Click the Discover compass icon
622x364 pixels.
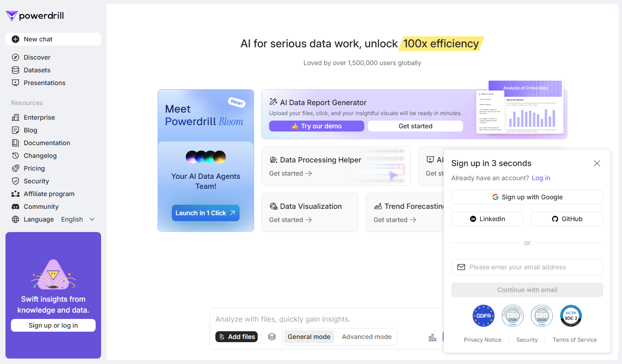(15, 57)
